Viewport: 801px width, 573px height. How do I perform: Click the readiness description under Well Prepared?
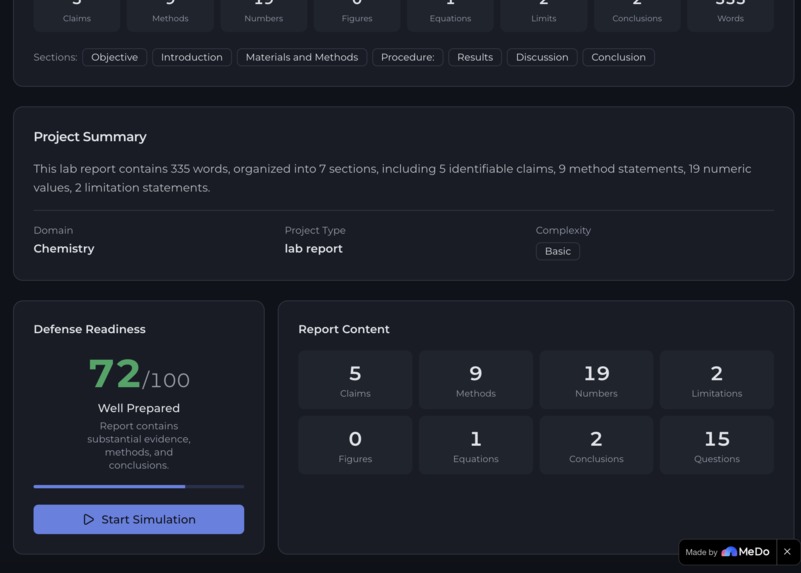tap(138, 445)
